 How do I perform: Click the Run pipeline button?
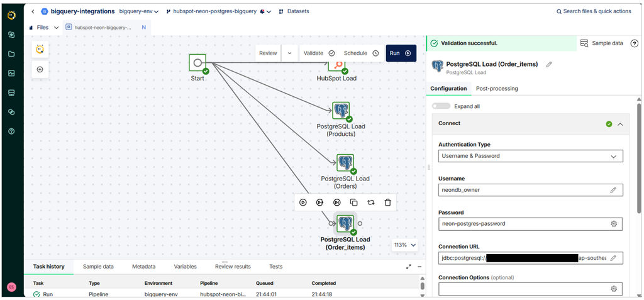(x=401, y=53)
